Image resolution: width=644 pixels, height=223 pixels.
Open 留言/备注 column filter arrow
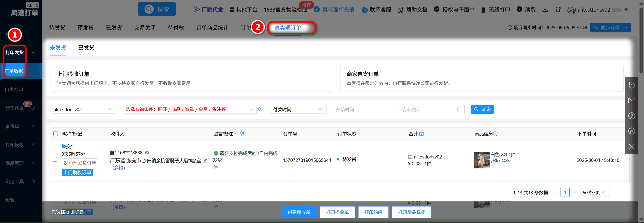[x=236, y=134]
